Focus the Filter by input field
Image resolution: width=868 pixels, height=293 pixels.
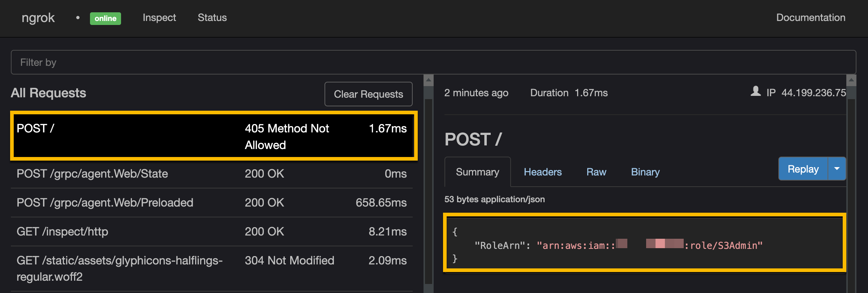[x=433, y=62]
